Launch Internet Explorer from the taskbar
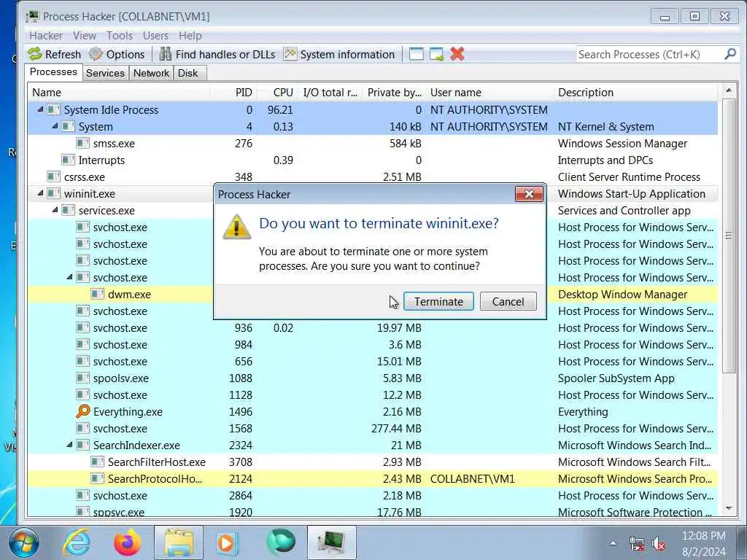The width and height of the screenshot is (747, 560). coord(77,542)
